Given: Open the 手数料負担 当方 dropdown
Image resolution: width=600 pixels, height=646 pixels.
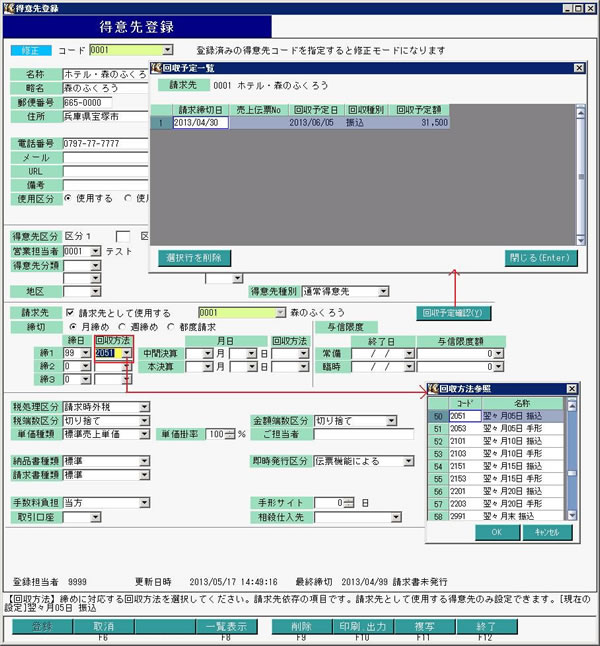Looking at the screenshot, I should click(x=144, y=503).
